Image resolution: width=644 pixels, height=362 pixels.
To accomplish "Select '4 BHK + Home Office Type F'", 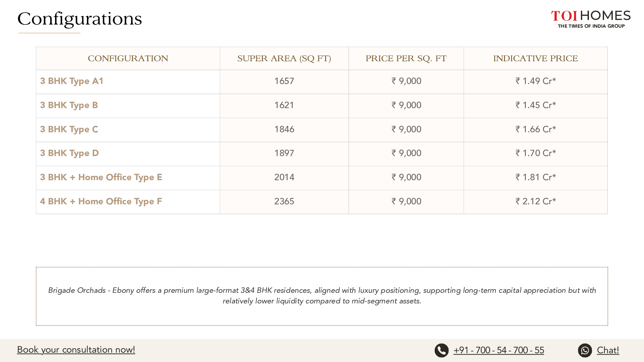I will 101,201.
